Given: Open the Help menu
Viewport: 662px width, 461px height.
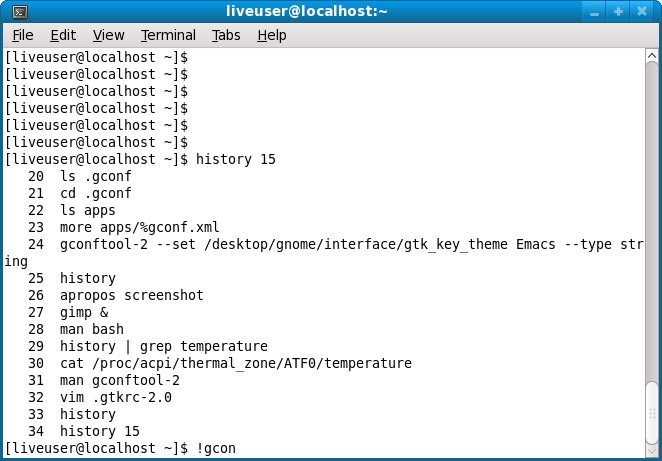Looking at the screenshot, I should tap(271, 35).
